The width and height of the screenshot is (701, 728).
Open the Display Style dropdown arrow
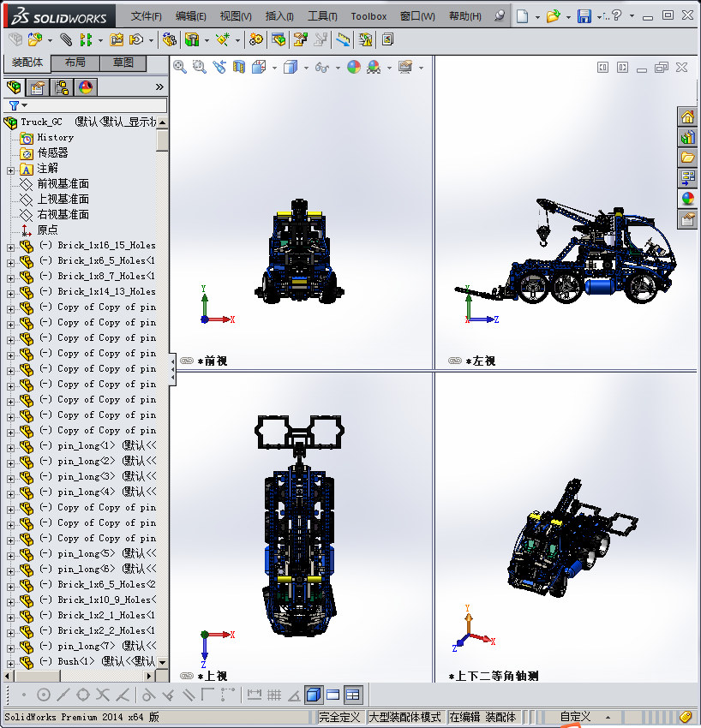[x=306, y=69]
